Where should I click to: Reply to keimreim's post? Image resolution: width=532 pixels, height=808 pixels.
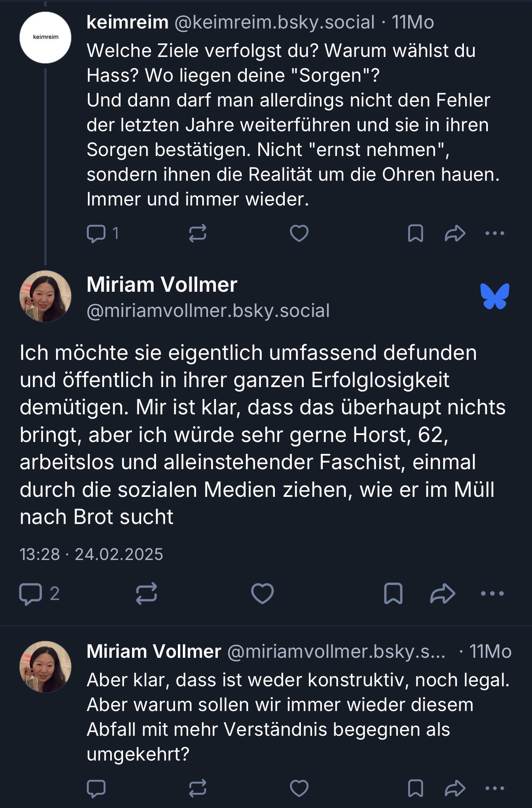[97, 233]
